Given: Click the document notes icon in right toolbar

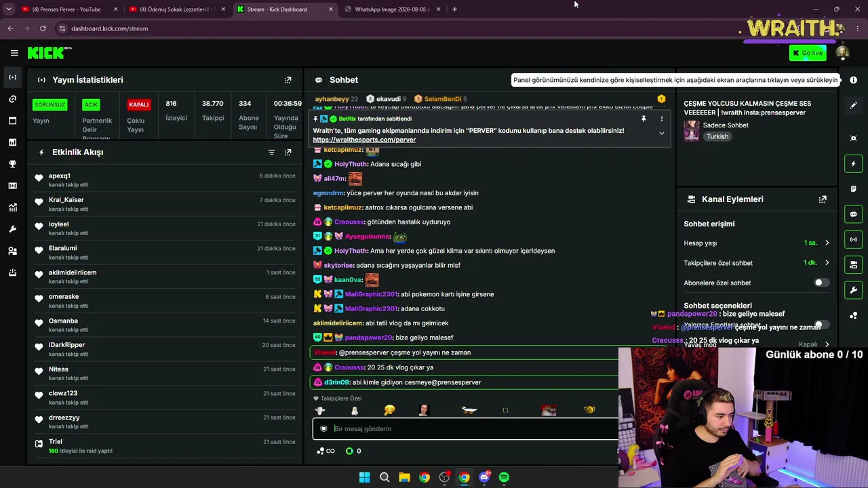Looking at the screenshot, I should [x=853, y=189].
